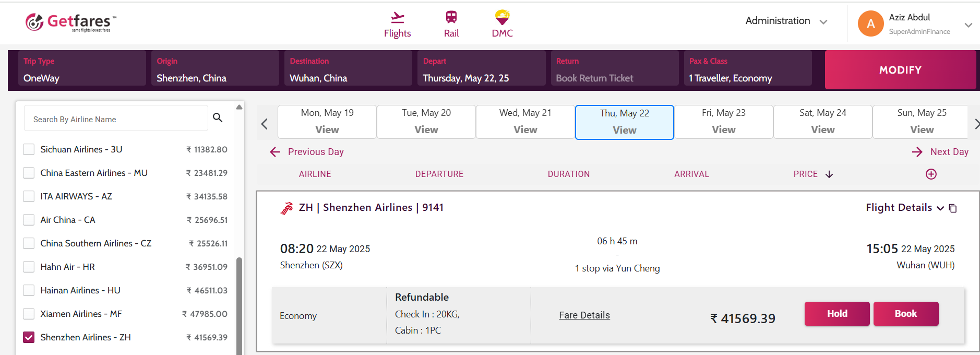Select the Wed, May 21 date tab
The height and width of the screenshot is (355, 980).
[x=525, y=122]
